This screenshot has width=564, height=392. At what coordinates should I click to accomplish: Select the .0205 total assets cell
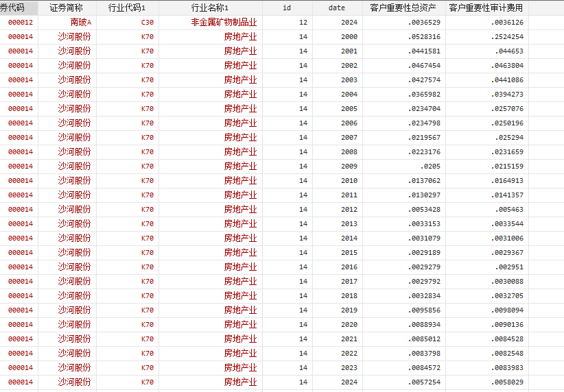pyautogui.click(x=430, y=167)
